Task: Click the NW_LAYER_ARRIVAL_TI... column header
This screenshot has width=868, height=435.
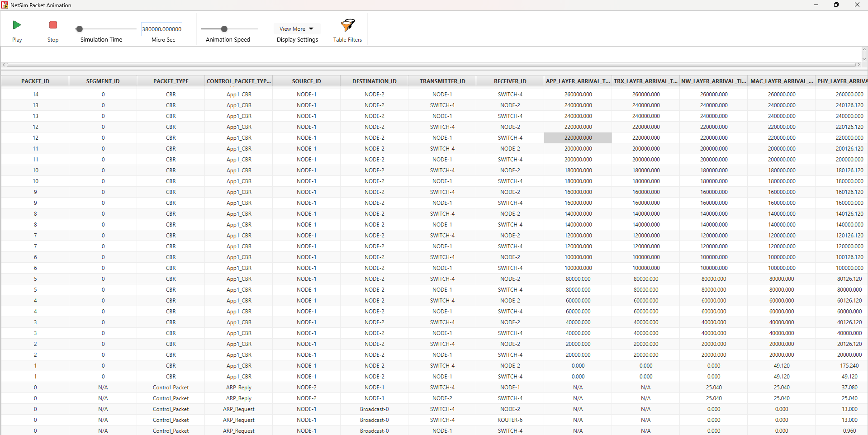Action: [x=714, y=81]
